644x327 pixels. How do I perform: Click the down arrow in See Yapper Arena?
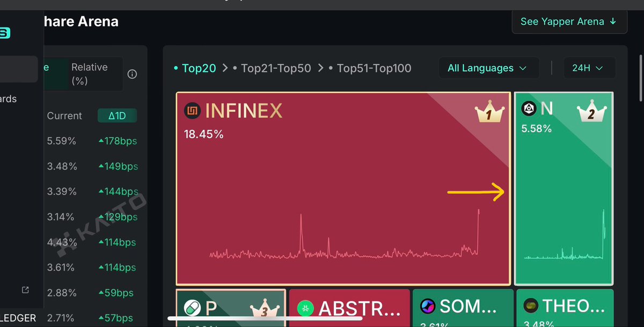point(613,22)
